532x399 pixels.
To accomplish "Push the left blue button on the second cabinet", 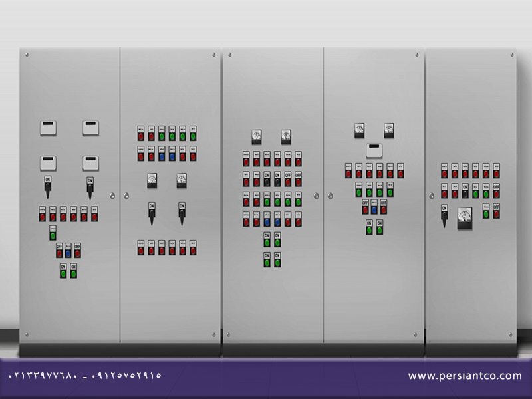I will [162, 154].
